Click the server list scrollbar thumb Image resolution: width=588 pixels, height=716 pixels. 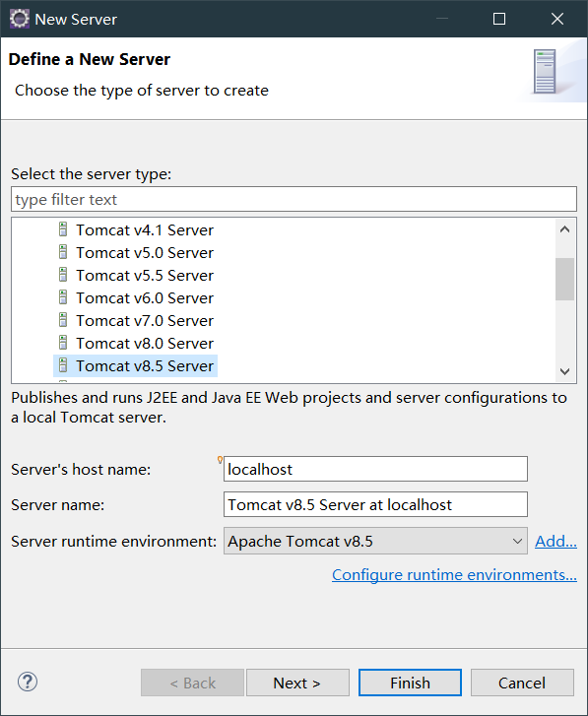point(564,279)
